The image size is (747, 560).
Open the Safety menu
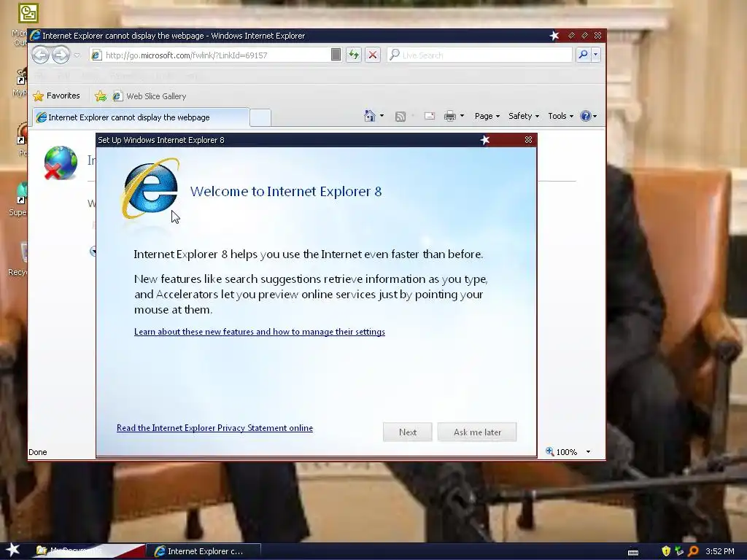coord(524,116)
